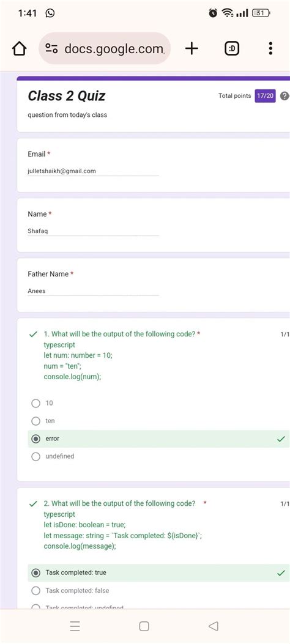290x644 pixels.
Task: Open Android recent apps menu icon
Action: pos(75,626)
